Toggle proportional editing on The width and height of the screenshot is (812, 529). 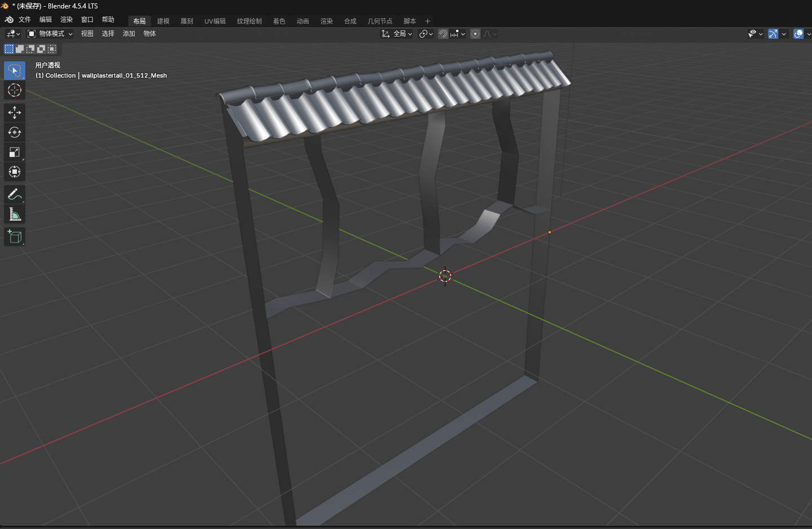(x=475, y=34)
